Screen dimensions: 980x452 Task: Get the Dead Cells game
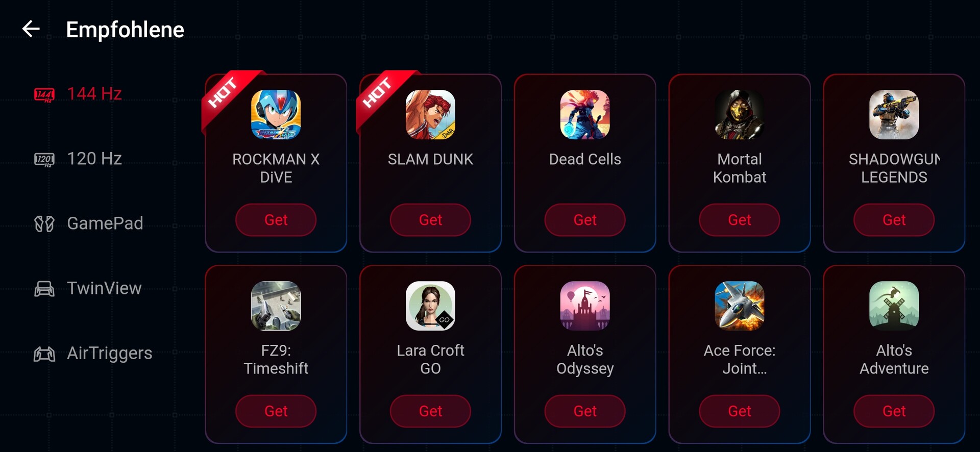click(585, 220)
